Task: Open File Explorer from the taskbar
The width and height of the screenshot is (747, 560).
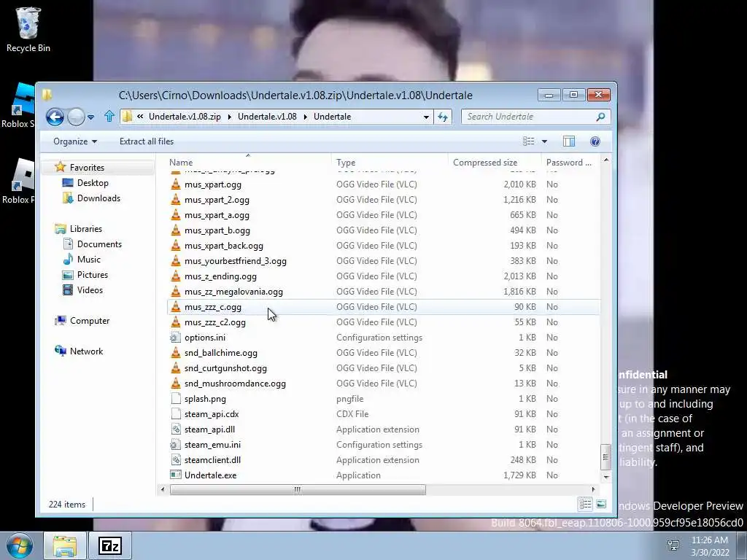Action: pos(65,545)
